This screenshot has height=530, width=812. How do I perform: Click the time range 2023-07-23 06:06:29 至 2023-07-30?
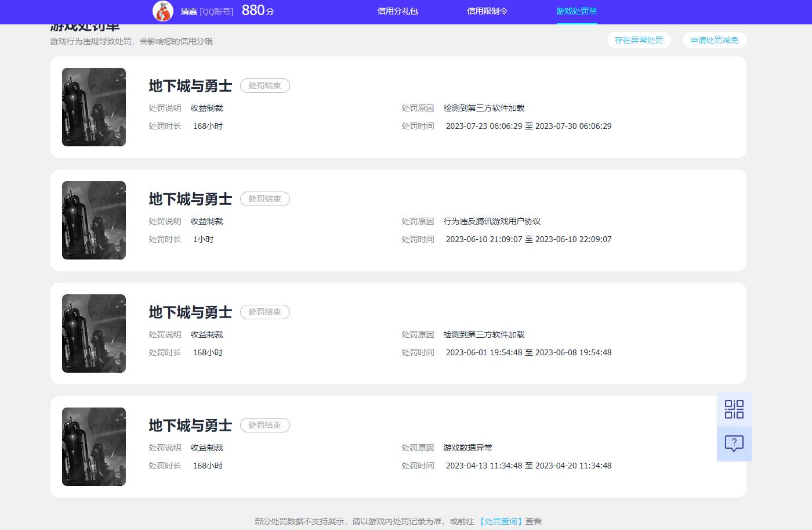(528, 126)
